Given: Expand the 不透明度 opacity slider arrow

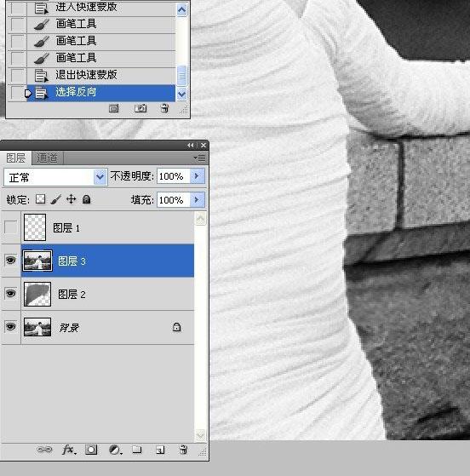Looking at the screenshot, I should (x=197, y=176).
